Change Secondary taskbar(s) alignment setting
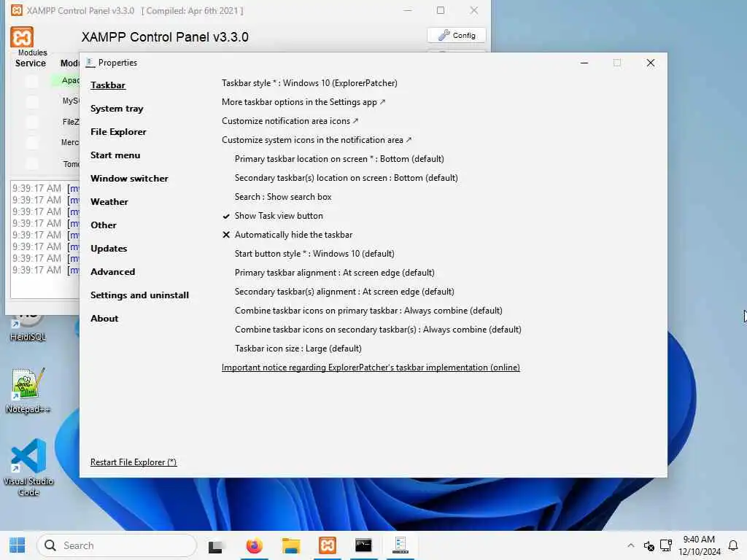Screen dimensions: 747x560 (344, 292)
